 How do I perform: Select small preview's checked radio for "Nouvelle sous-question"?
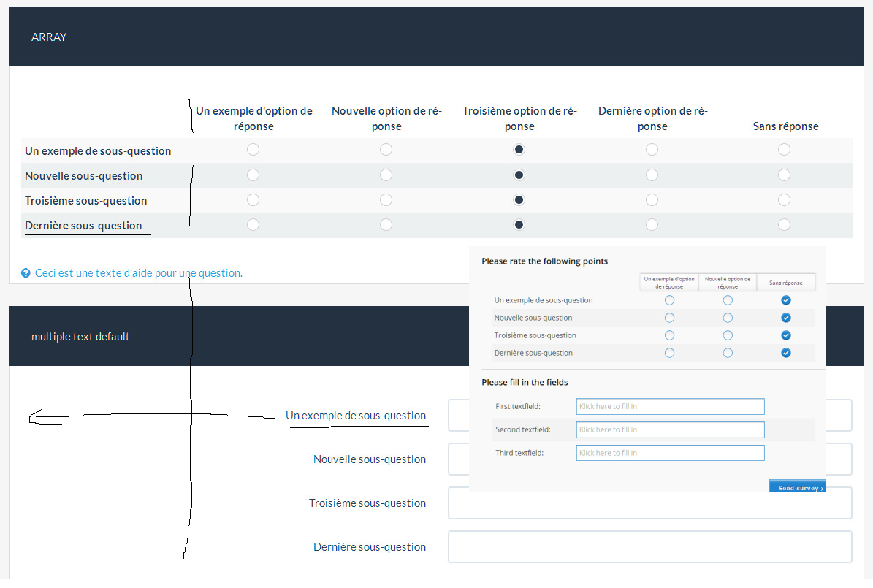786,318
